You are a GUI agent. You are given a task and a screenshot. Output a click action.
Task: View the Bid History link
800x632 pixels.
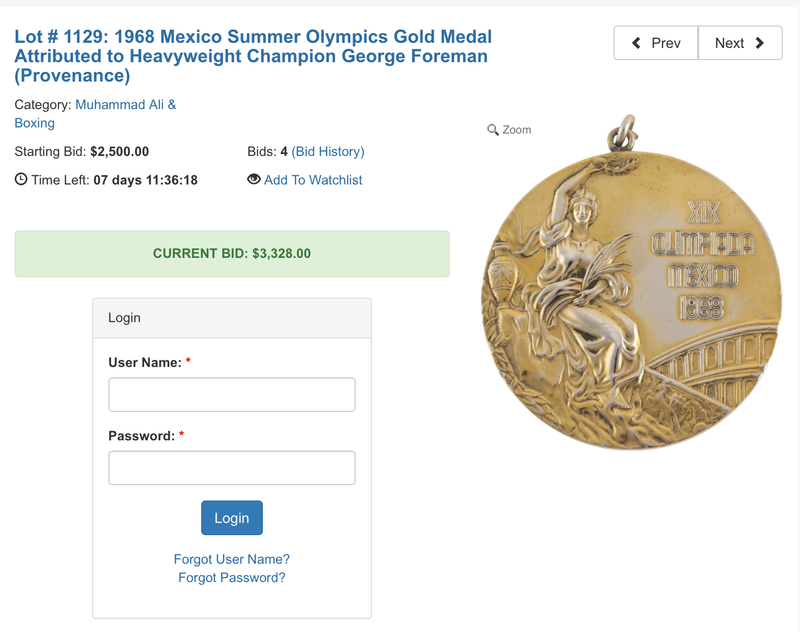328,152
